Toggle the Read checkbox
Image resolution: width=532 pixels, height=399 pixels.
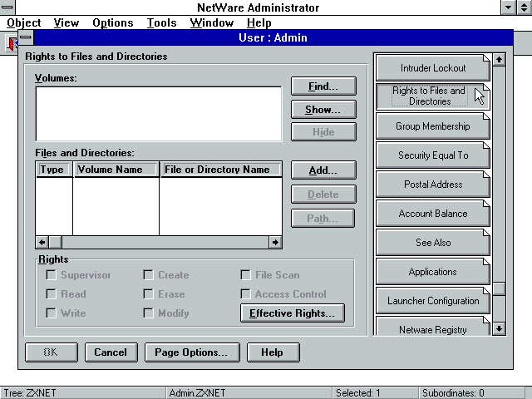[51, 293]
